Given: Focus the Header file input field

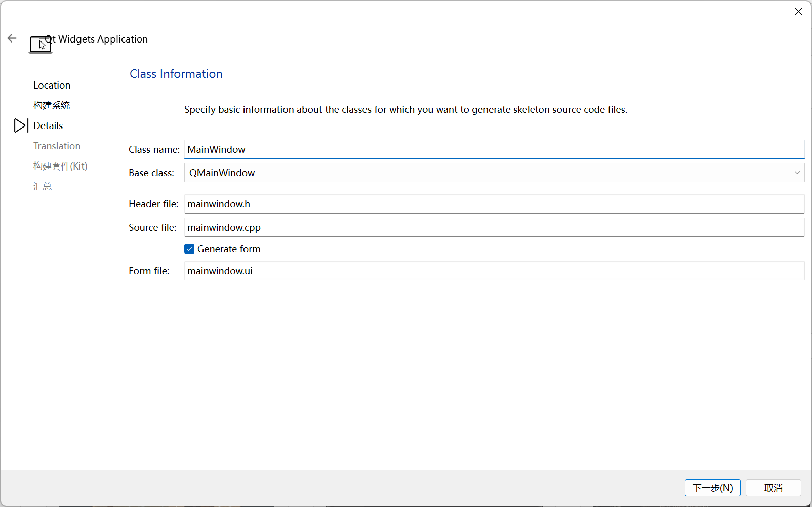Looking at the screenshot, I should click(494, 204).
